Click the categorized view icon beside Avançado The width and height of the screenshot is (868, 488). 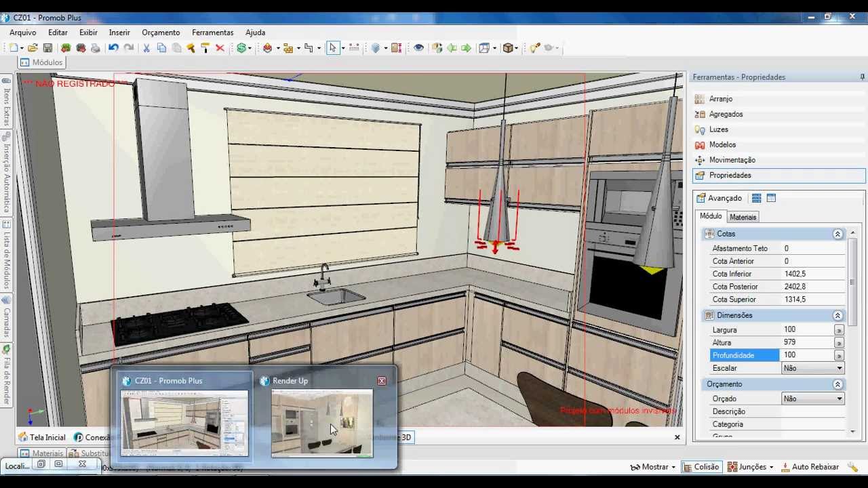[756, 198]
